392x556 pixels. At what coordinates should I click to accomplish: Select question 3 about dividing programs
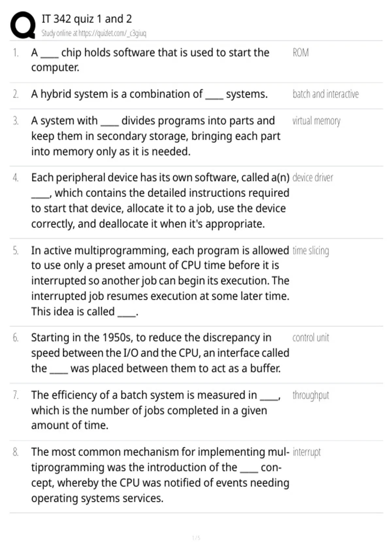coord(156,136)
